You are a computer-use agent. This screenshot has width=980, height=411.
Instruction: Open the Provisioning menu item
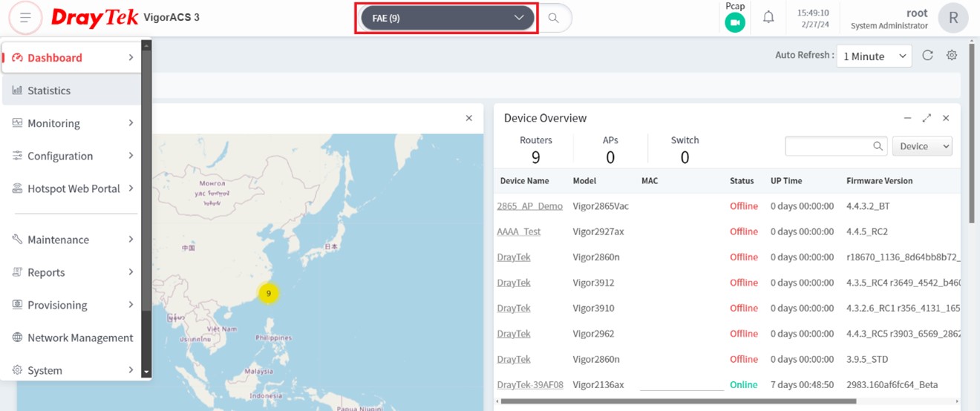[72, 305]
